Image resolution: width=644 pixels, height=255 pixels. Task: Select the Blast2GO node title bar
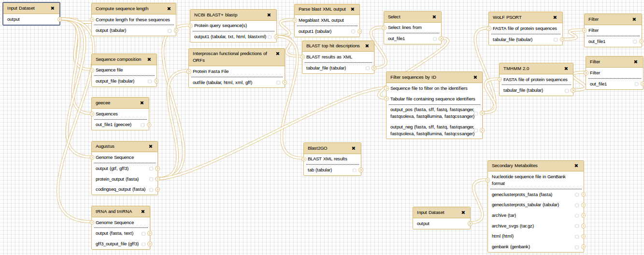coord(332,148)
